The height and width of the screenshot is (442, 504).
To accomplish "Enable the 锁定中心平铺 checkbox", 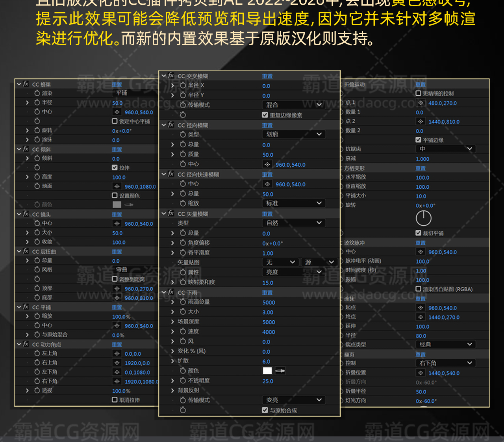I will pos(115,121).
